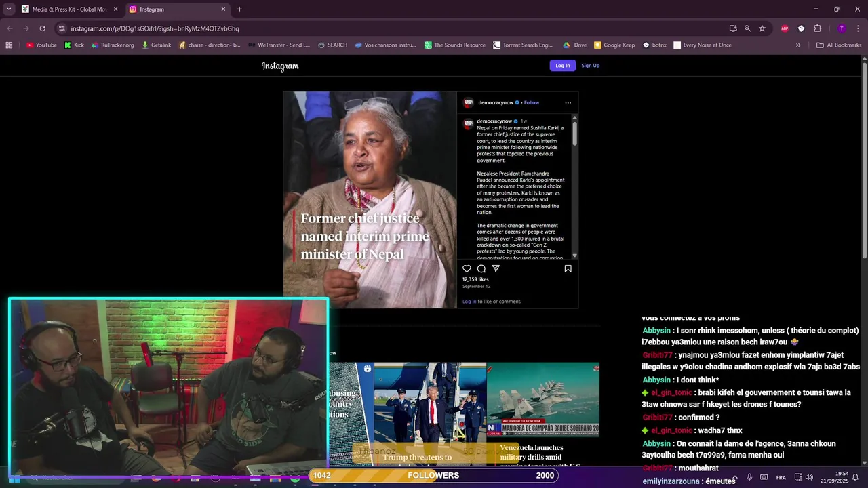Open the SEARCH bookmark
The image size is (868, 488).
[332, 45]
